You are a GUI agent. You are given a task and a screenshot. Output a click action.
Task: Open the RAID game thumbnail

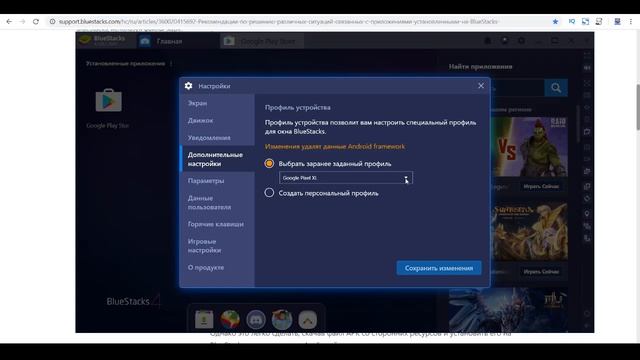(x=529, y=147)
